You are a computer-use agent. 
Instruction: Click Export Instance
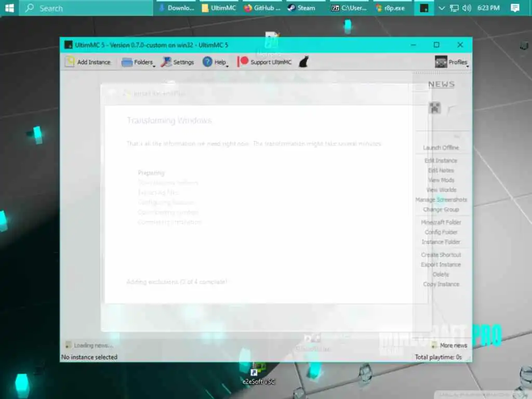point(441,265)
